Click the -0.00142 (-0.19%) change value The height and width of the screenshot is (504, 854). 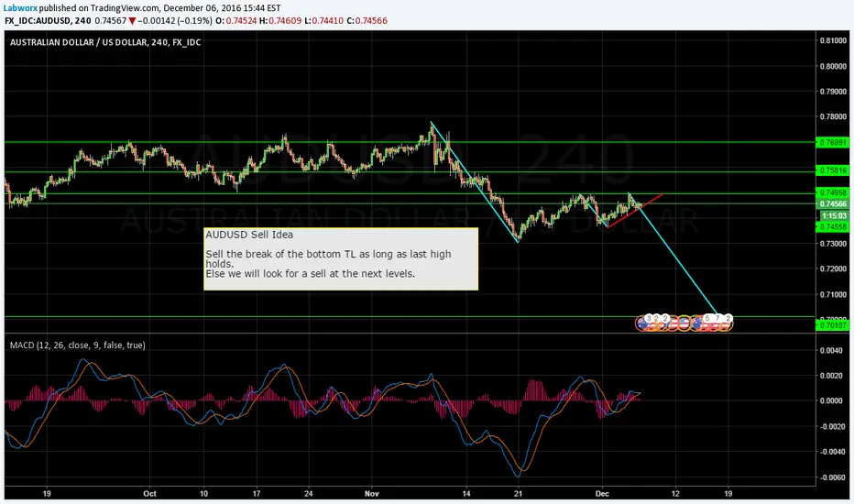[175, 21]
